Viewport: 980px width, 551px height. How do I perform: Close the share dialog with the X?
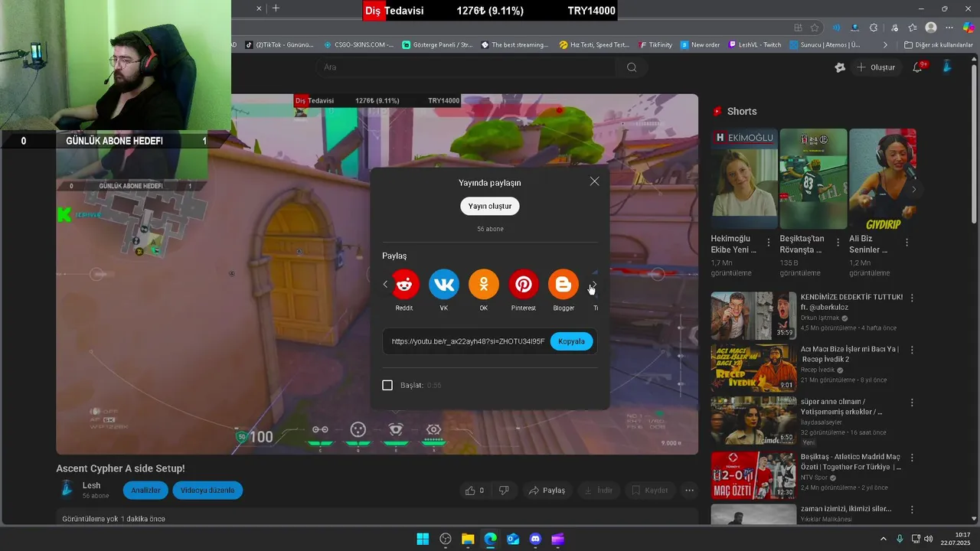pyautogui.click(x=595, y=181)
